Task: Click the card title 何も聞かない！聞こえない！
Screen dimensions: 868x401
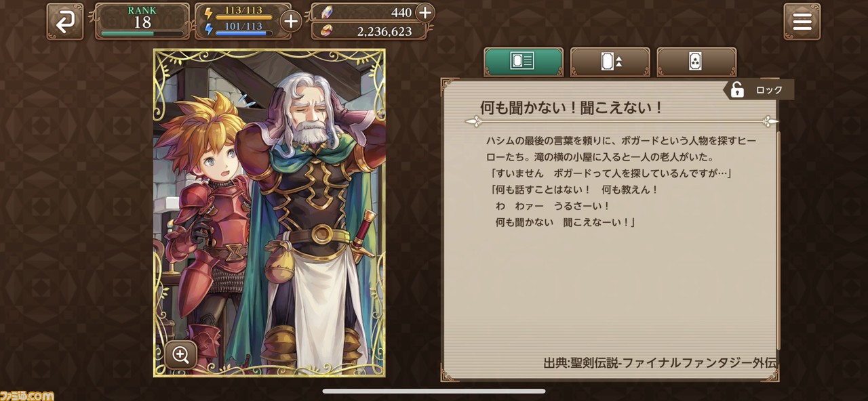Action: pyautogui.click(x=571, y=107)
